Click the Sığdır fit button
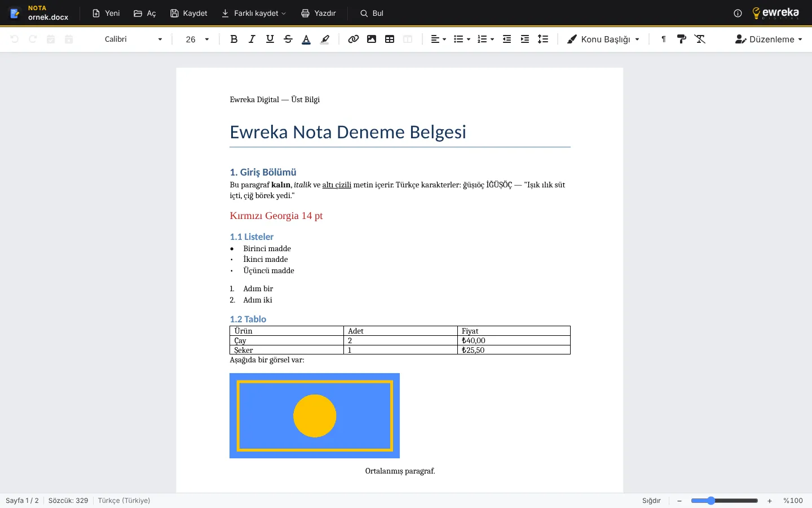 coord(651,501)
